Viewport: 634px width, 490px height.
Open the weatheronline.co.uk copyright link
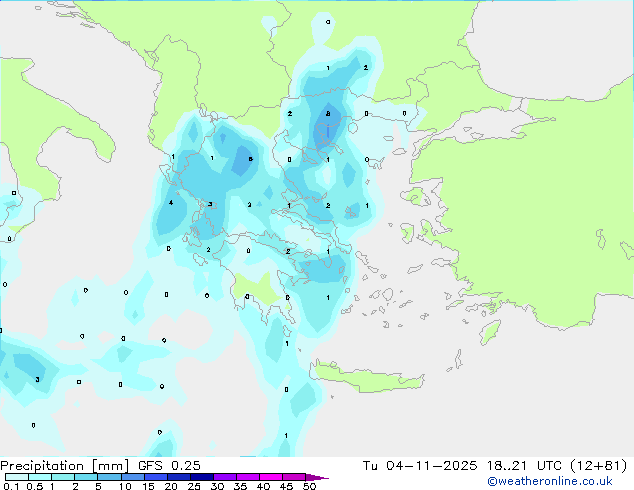[x=550, y=481]
